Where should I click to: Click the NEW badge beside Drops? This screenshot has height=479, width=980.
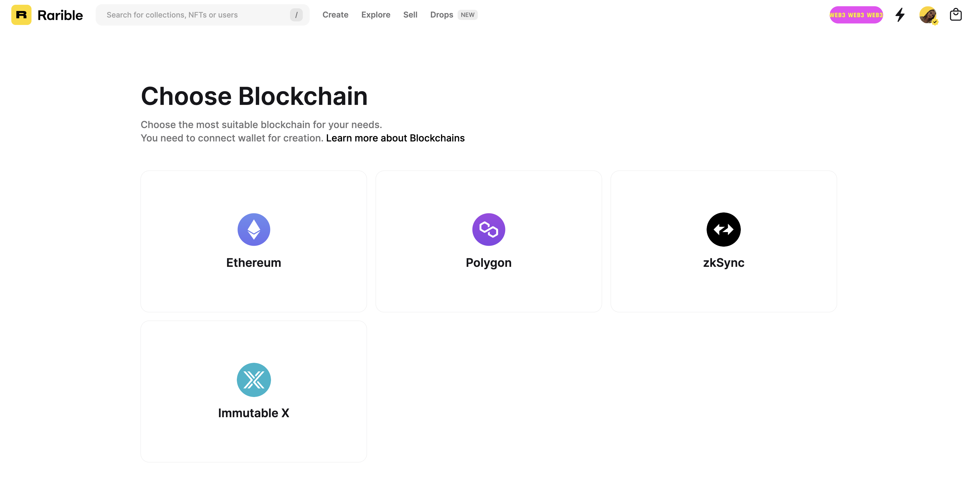tap(467, 15)
